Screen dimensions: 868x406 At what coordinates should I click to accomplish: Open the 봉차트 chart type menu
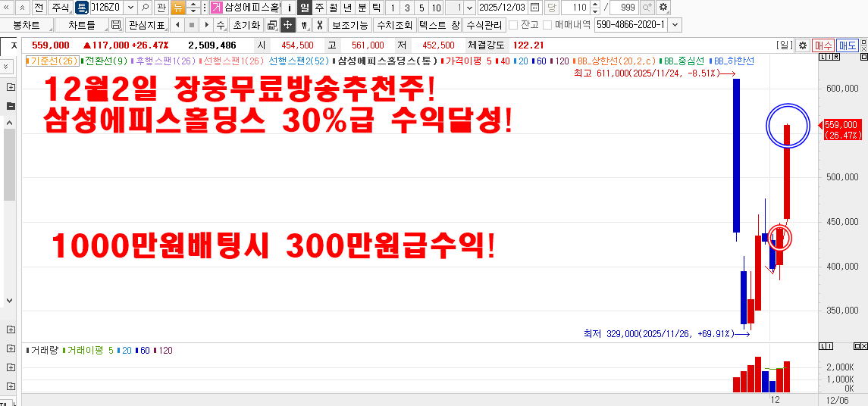click(27, 25)
